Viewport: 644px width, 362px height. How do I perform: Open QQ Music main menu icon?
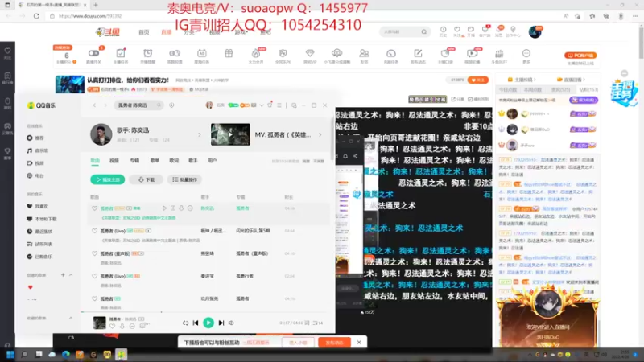pos(279,105)
